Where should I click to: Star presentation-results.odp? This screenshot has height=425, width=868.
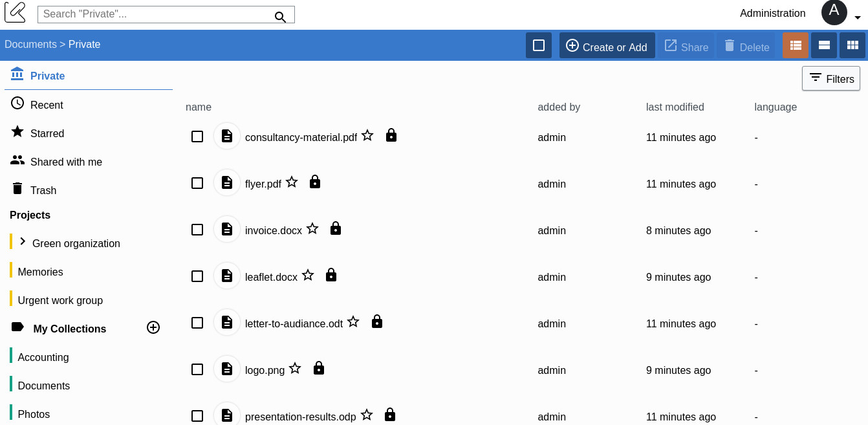[x=367, y=415]
